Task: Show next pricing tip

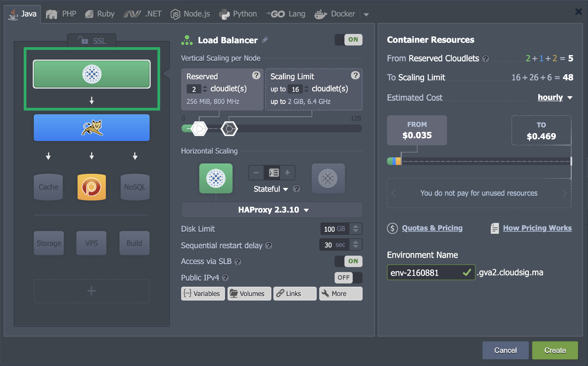Action: 564,193
